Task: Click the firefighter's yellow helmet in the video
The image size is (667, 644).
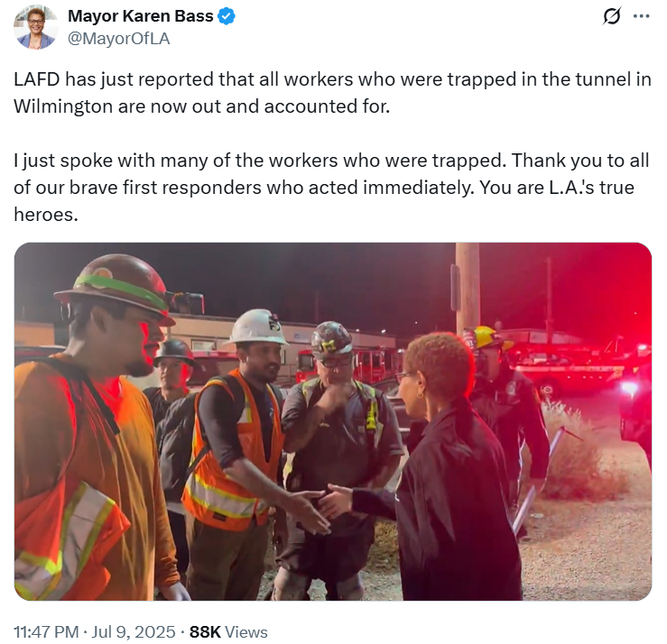Action: tap(486, 337)
